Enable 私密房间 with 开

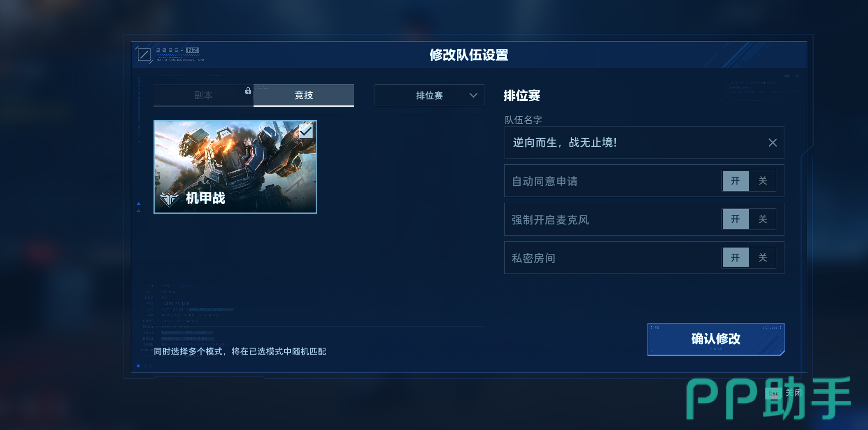click(x=735, y=258)
